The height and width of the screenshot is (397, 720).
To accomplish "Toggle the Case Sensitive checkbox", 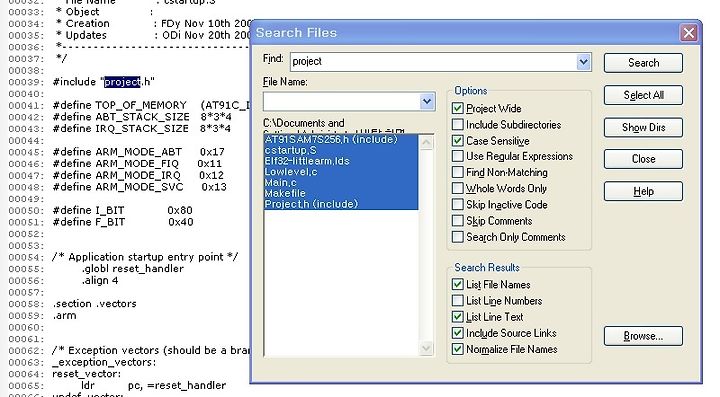I will pyautogui.click(x=457, y=140).
